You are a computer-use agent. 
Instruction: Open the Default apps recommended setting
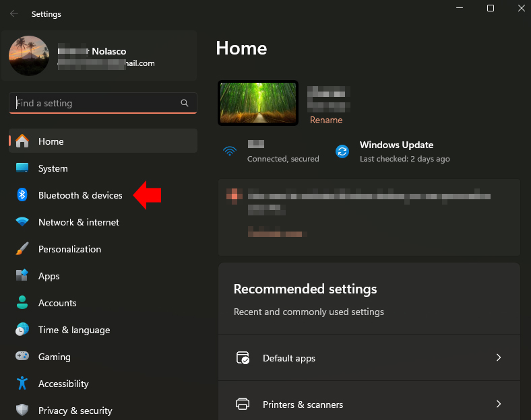point(369,358)
